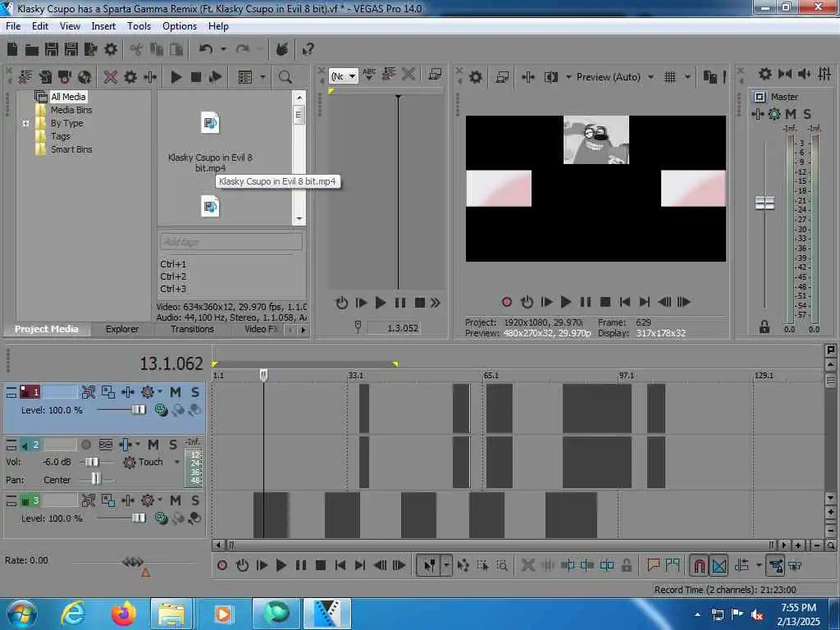Solo the Master bus with its S button

(x=807, y=113)
